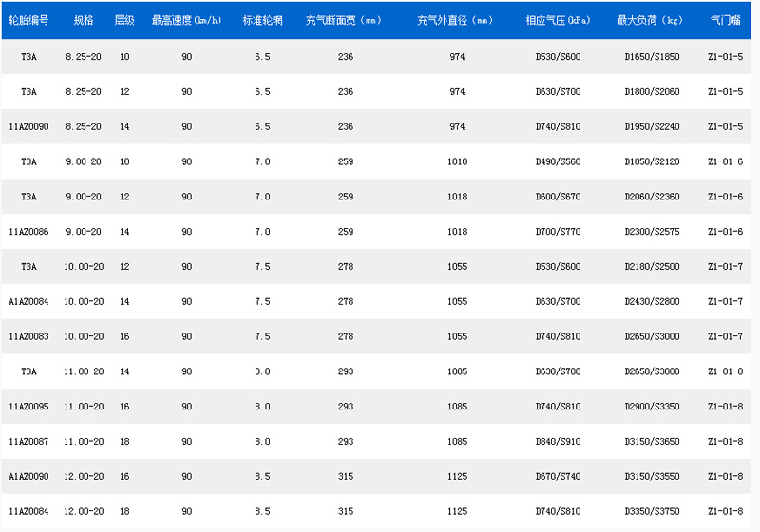Select tire number 11AZ0083
The height and width of the screenshot is (532, 760).
28,336
